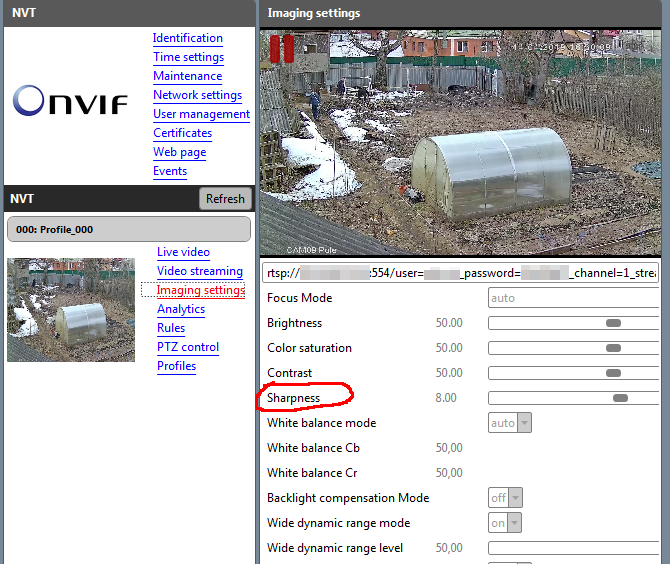Select profile 000: Profile_000
Image resolution: width=670 pixels, height=564 pixels.
[128, 229]
